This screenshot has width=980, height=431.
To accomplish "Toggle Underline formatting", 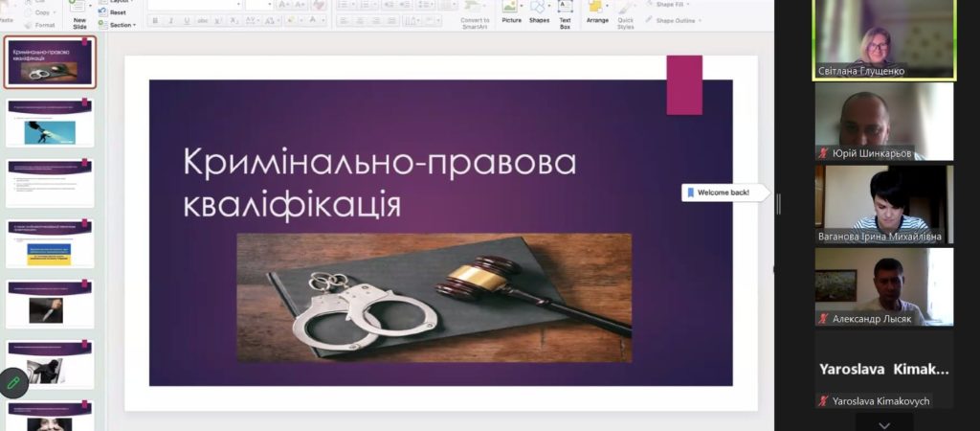I will (x=187, y=21).
